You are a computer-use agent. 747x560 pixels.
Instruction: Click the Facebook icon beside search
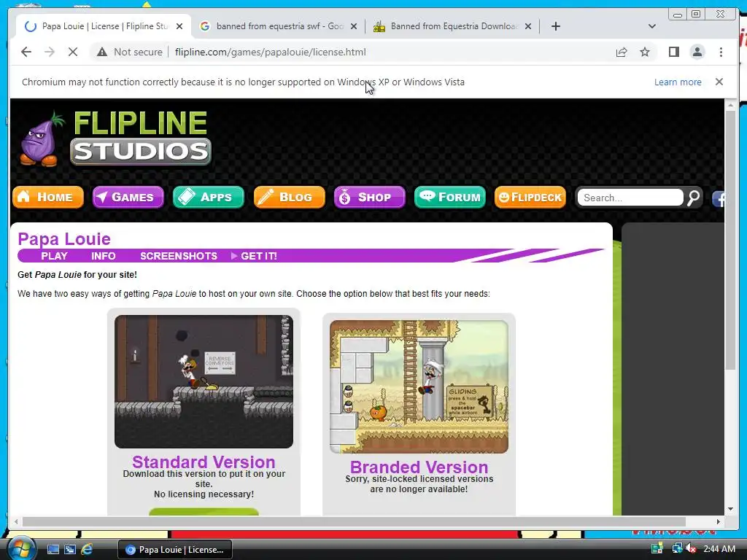click(719, 198)
